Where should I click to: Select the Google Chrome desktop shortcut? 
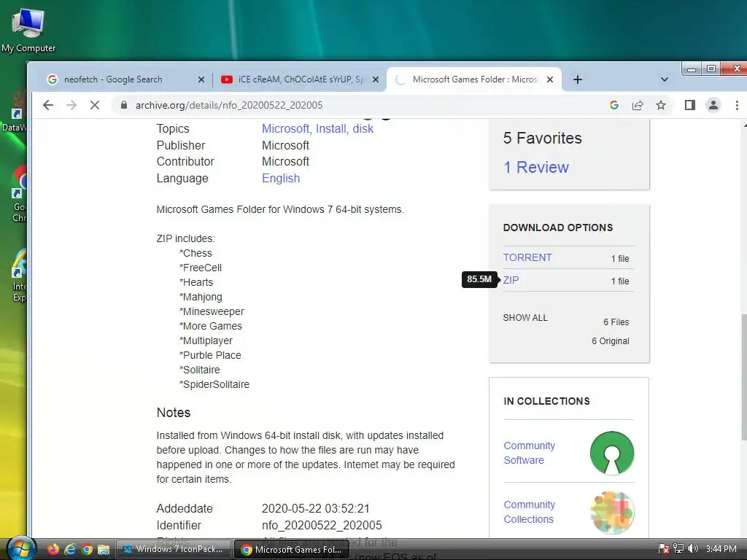(20, 195)
